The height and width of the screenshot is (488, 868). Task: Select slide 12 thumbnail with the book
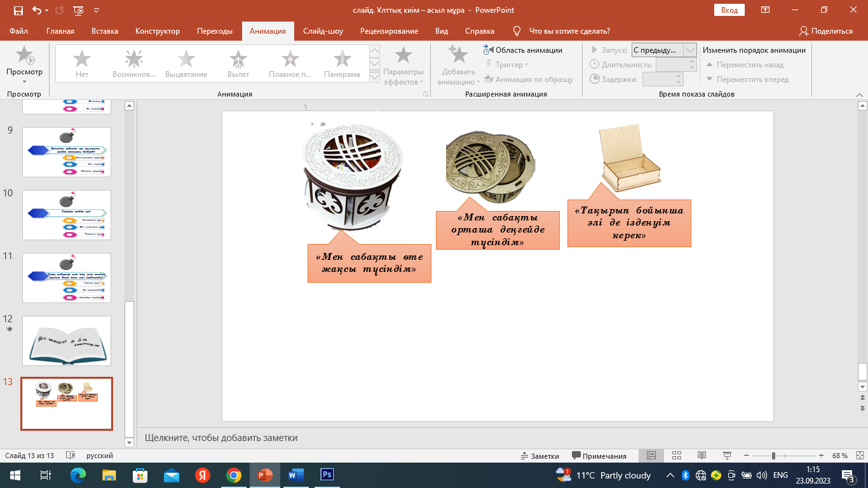pyautogui.click(x=67, y=341)
